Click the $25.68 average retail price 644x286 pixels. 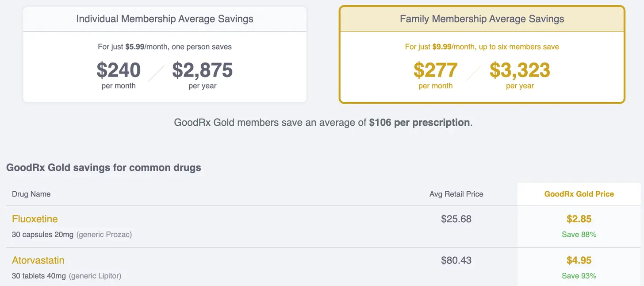[x=456, y=219]
